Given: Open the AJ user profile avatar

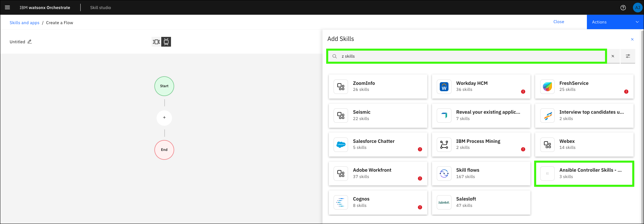Looking at the screenshot, I should point(637,8).
